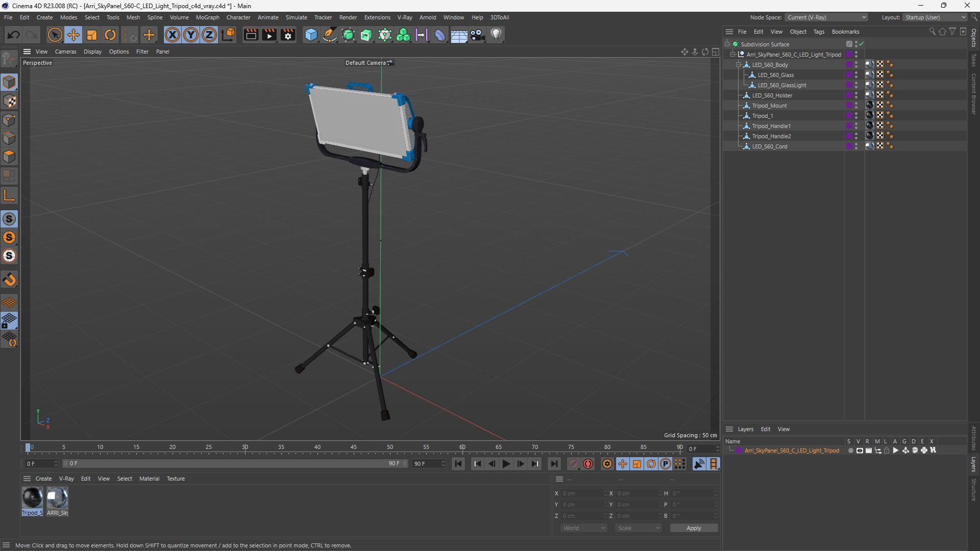Toggle Y axis lock
The width and height of the screenshot is (980, 551).
[x=191, y=35]
